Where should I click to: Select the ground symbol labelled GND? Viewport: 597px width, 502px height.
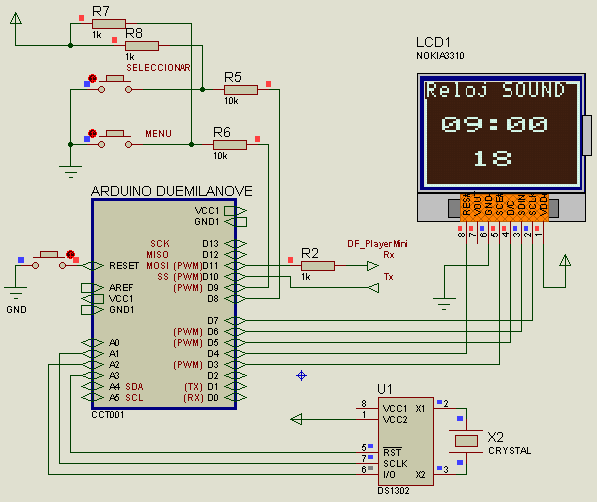pyautogui.click(x=16, y=293)
